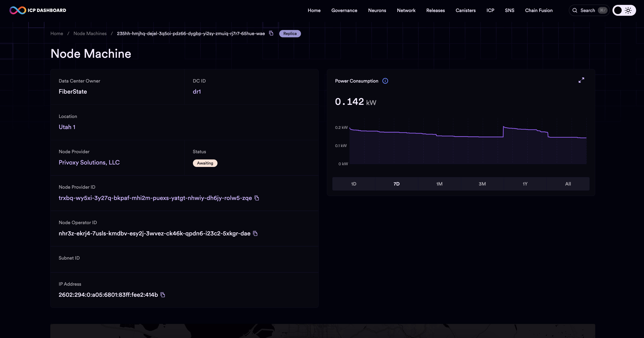The image size is (644, 338).
Task: Open the Network menu
Action: point(406,10)
